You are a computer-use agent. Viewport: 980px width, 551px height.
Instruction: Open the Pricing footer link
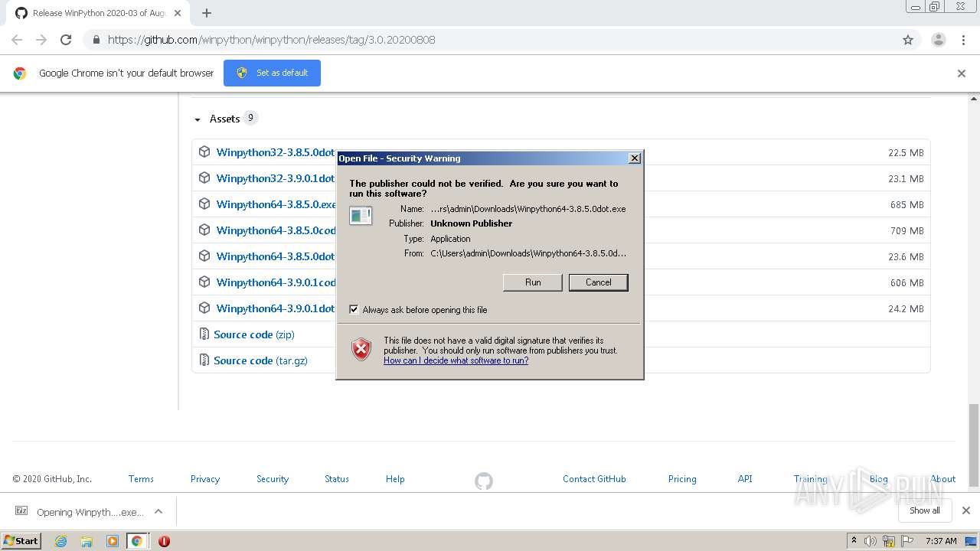tap(682, 479)
